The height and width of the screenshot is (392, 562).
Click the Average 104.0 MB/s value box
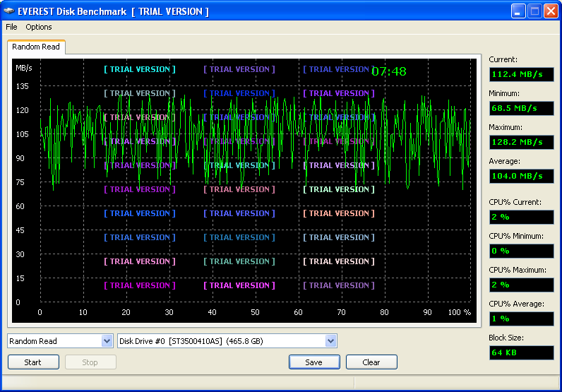click(x=521, y=176)
